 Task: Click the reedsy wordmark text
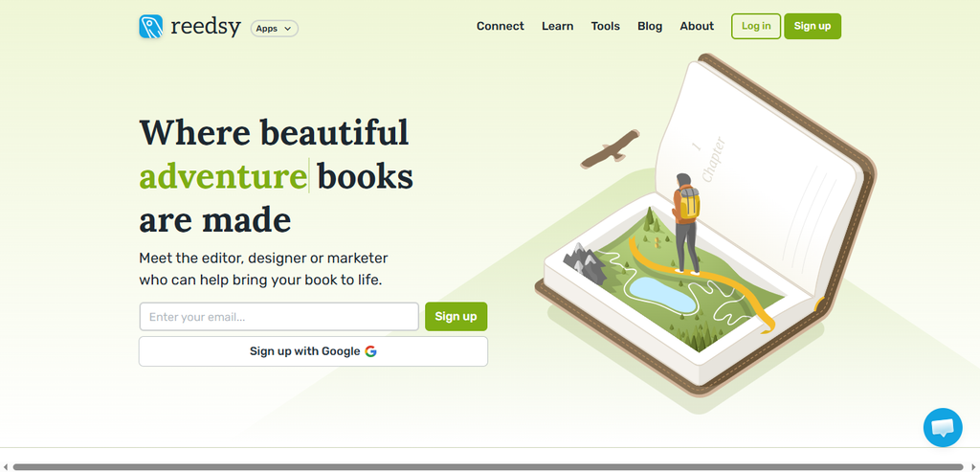click(x=205, y=27)
